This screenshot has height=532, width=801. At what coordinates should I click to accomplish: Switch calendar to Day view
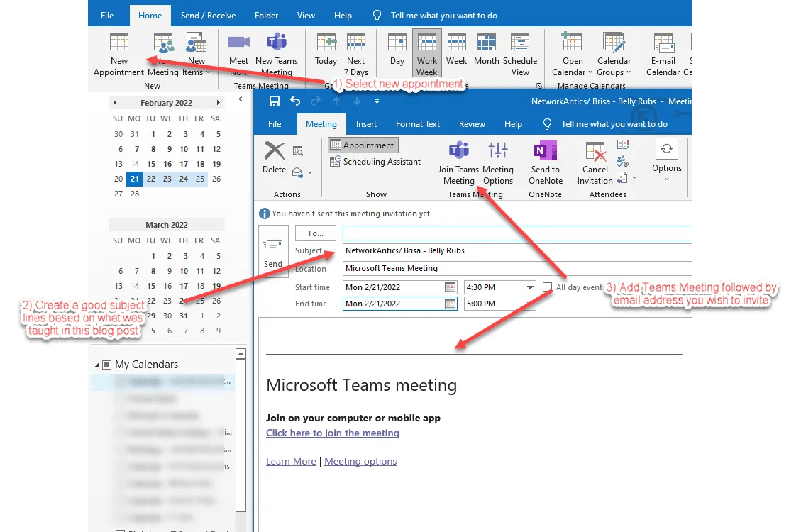[397, 50]
